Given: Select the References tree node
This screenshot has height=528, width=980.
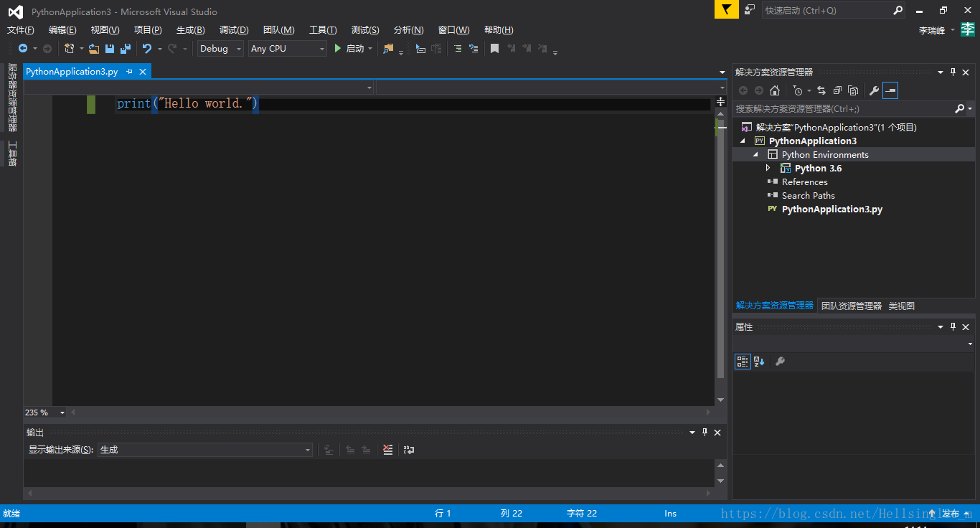Looking at the screenshot, I should tap(804, 182).
